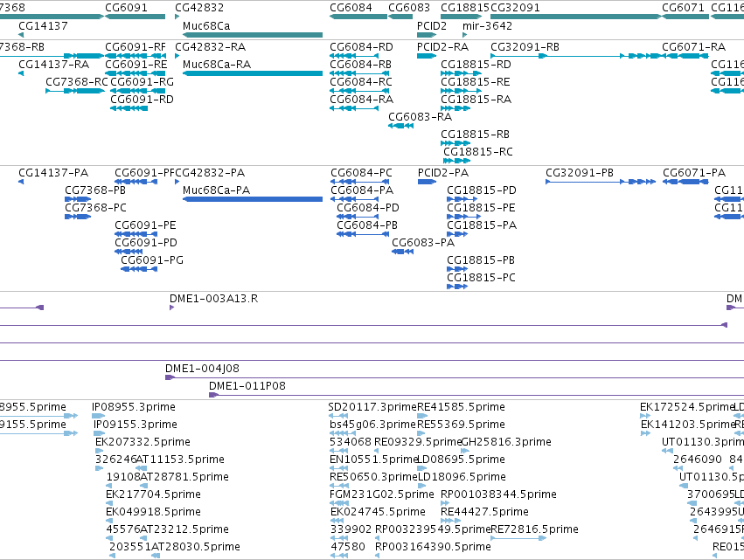This screenshot has height=560, width=744.
Task: Open protein CG6083-PA
Action: 423,243
